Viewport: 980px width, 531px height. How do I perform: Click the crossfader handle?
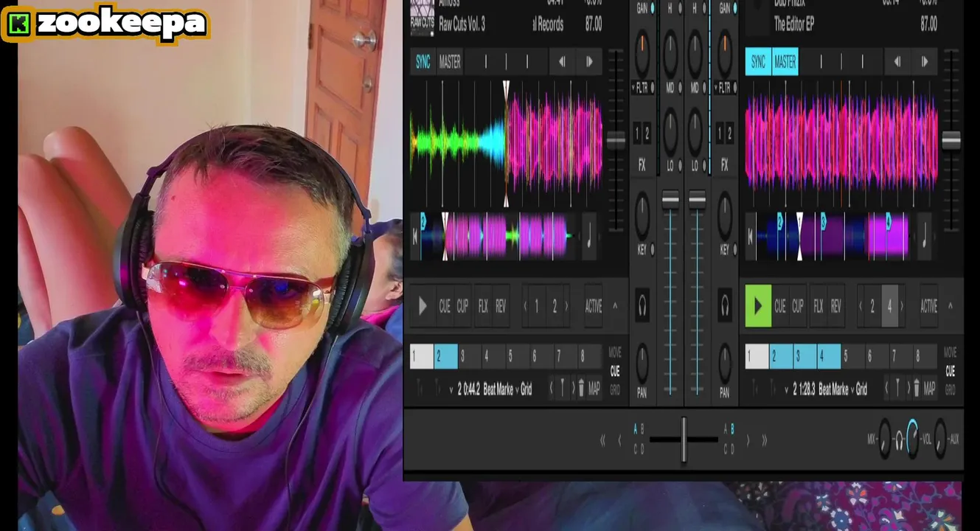[684, 440]
